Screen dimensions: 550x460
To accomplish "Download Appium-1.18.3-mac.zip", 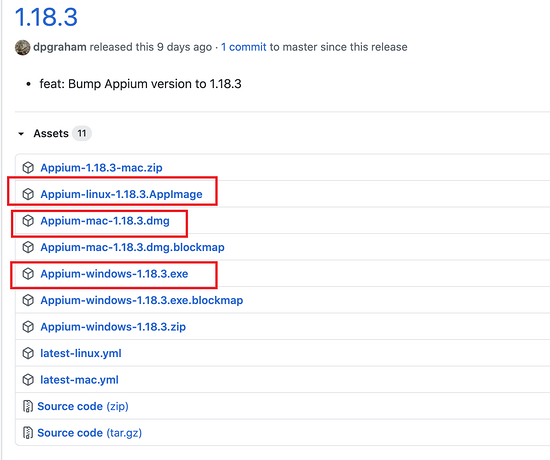I will (x=101, y=168).
